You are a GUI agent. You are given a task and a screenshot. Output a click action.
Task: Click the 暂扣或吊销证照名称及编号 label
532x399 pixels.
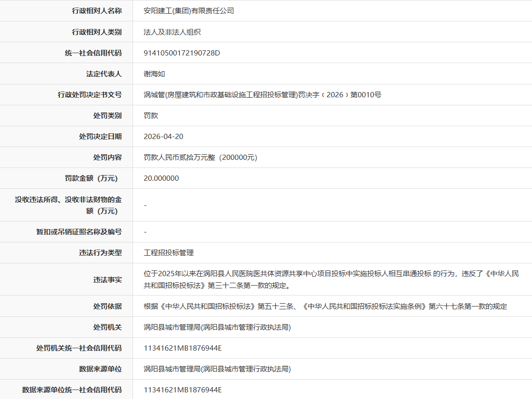pyautogui.click(x=79, y=232)
